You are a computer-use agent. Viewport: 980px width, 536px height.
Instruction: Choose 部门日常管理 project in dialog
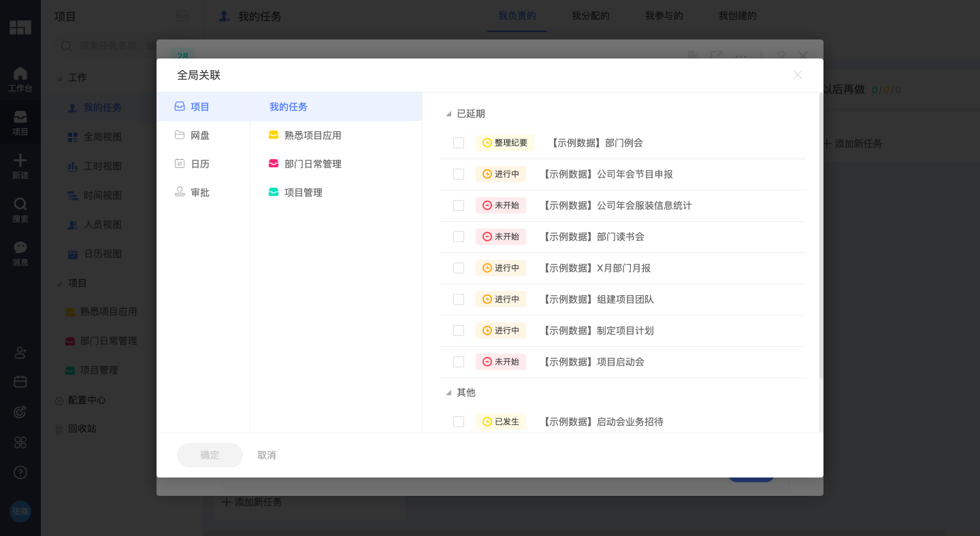coord(312,164)
